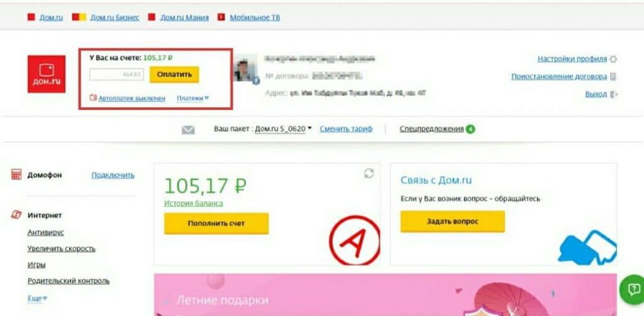Open the envelope messages icon
The width and height of the screenshot is (644, 316).
(x=188, y=129)
